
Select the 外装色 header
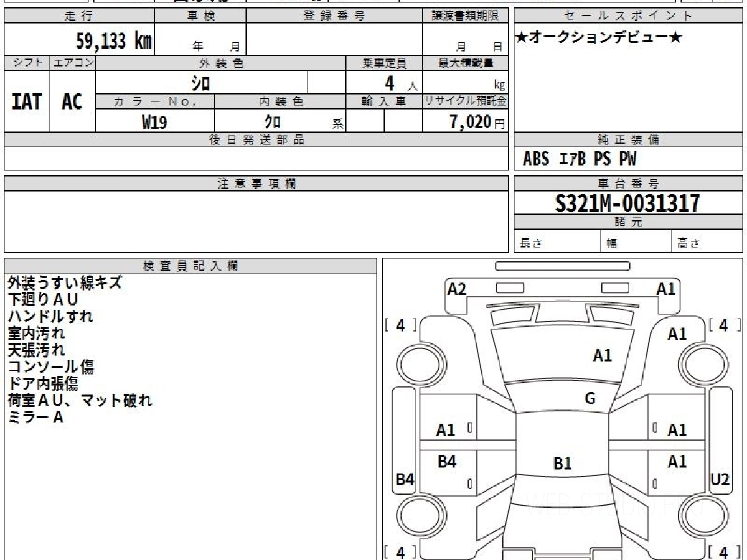[221, 63]
